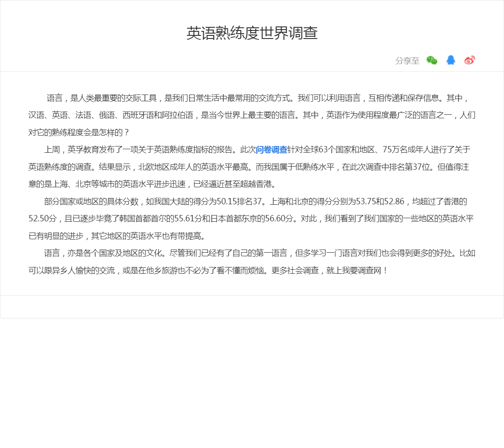The height and width of the screenshot is (448, 504).
Task: Click the score 50.15 in the text
Action: coord(227,202)
